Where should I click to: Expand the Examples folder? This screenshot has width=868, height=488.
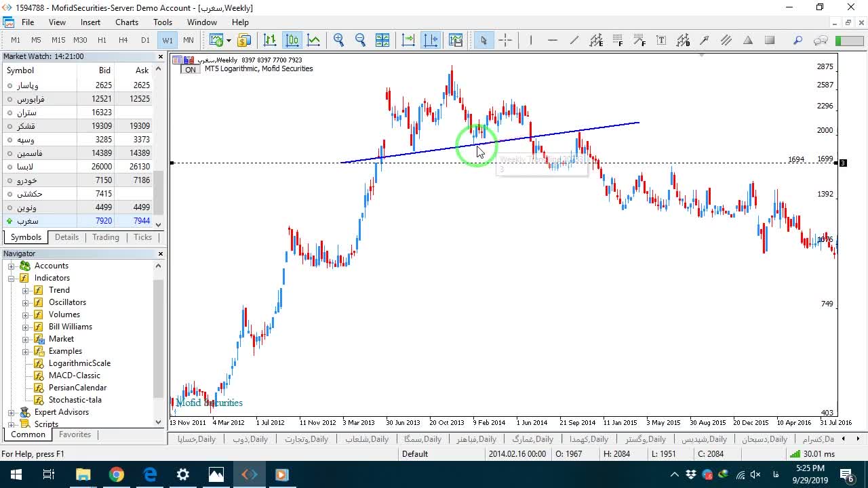pos(26,351)
